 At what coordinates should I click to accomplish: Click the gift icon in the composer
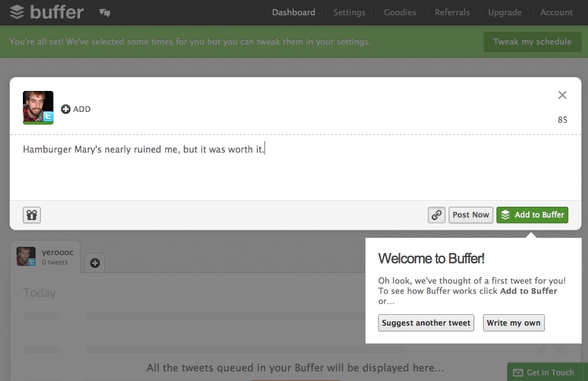click(x=32, y=215)
